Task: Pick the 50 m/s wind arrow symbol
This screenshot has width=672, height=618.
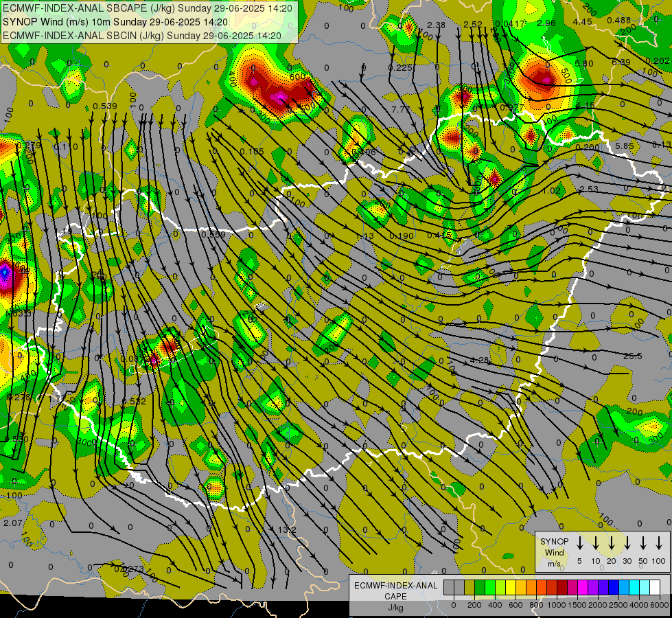Action: (643, 543)
